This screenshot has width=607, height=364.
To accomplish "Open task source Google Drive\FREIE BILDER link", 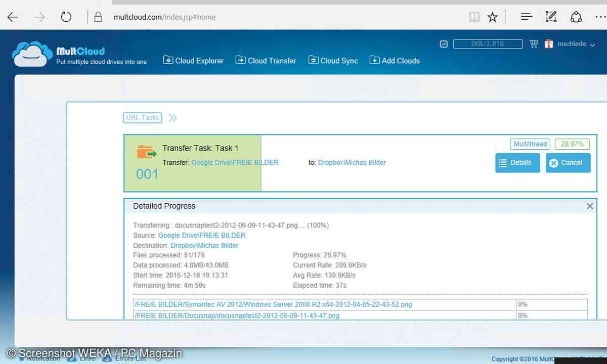I will [235, 163].
